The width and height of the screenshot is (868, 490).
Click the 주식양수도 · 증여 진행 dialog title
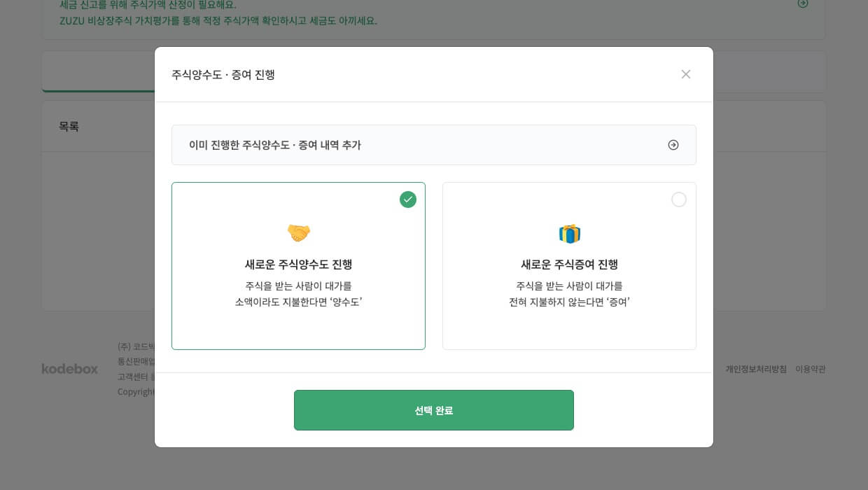coord(223,75)
